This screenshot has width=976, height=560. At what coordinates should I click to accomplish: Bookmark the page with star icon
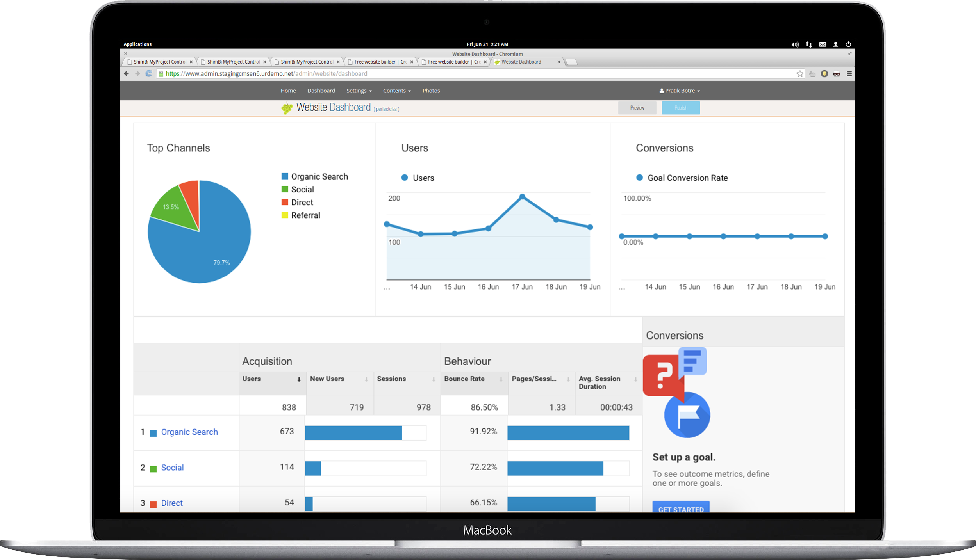pos(799,74)
